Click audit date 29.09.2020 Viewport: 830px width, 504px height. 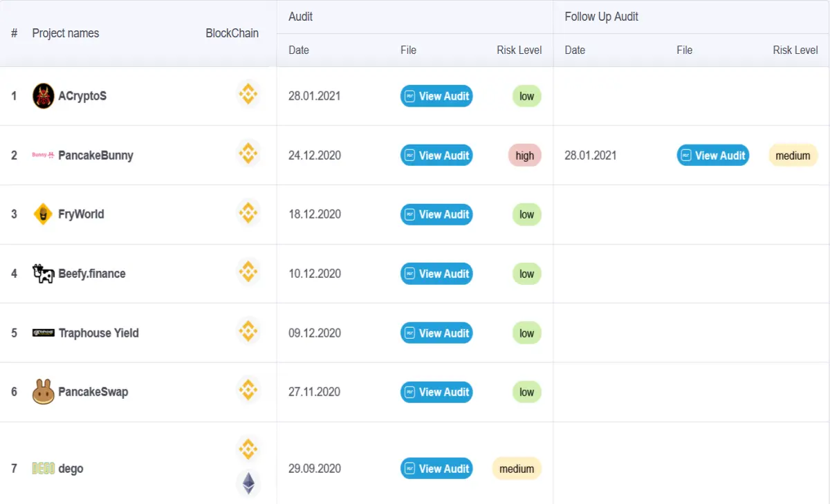pyautogui.click(x=315, y=469)
